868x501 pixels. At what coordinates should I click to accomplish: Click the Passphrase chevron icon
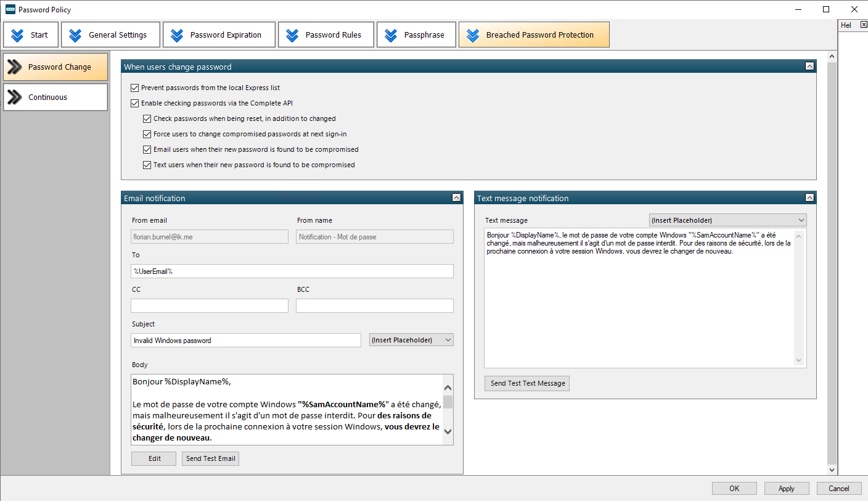click(x=391, y=35)
